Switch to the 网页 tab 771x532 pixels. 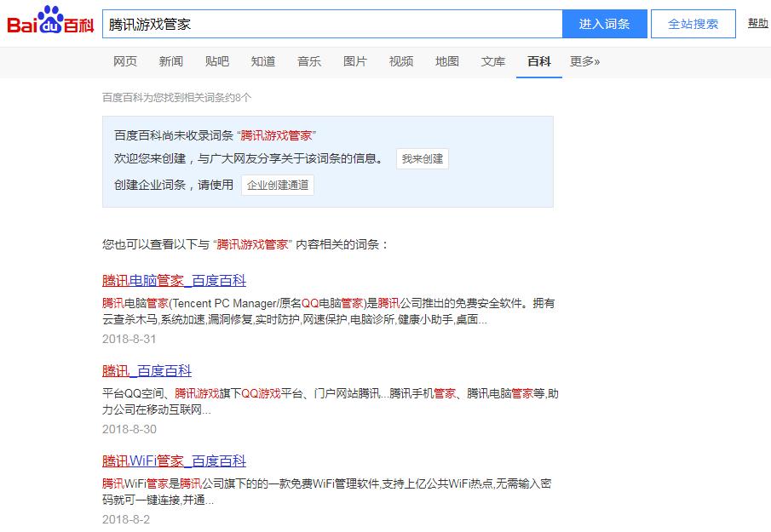click(x=125, y=61)
